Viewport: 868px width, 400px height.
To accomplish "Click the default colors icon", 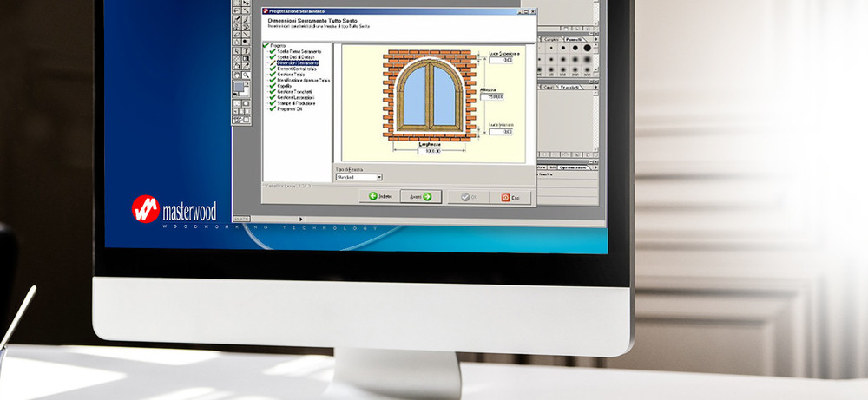I will pyautogui.click(x=235, y=94).
